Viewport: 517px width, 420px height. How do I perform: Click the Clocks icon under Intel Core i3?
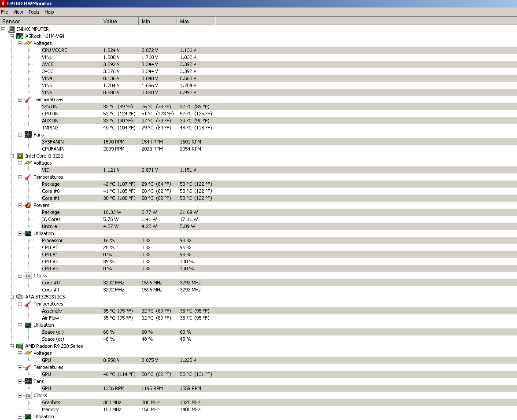point(28,276)
